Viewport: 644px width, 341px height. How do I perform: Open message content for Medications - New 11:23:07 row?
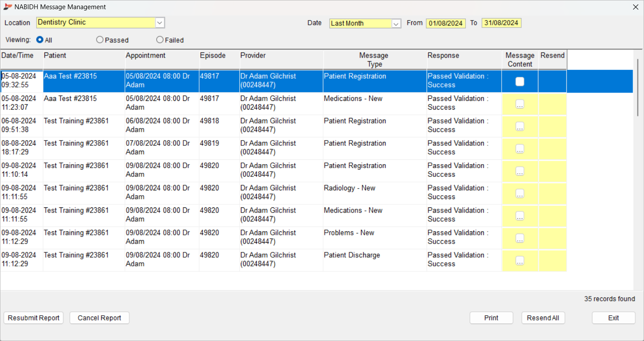pyautogui.click(x=520, y=104)
